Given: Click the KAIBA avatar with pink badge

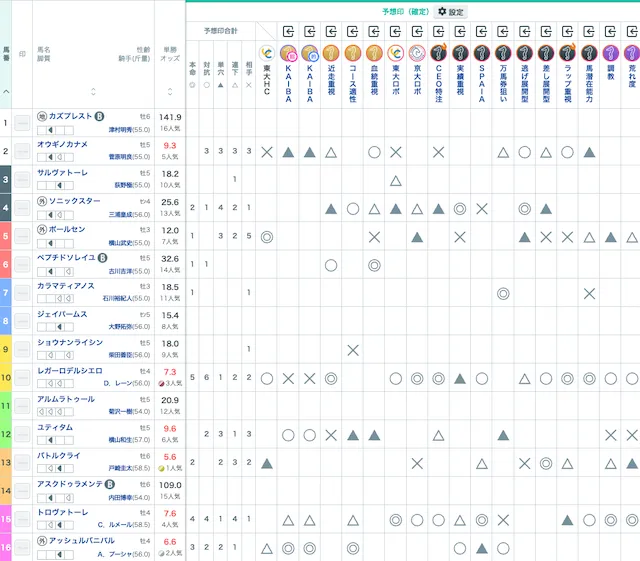Looking at the screenshot, I should (288, 53).
